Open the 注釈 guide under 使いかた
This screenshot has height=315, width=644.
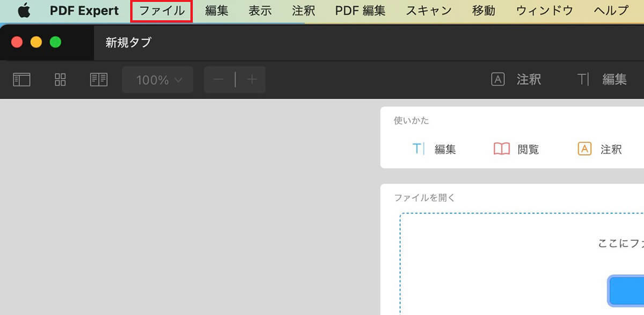[x=599, y=149]
